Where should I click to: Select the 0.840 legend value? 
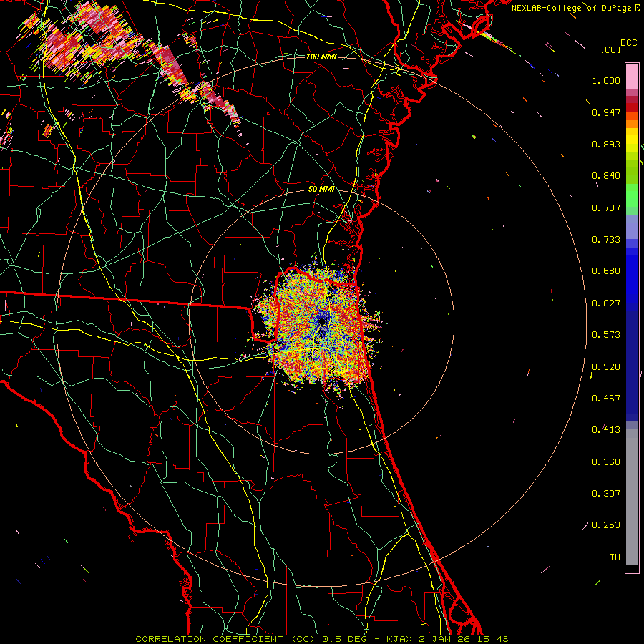(x=606, y=176)
